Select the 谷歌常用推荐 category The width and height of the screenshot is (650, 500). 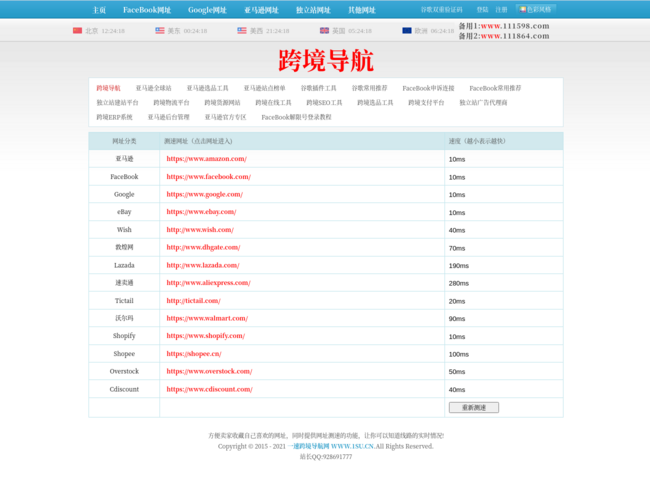[x=369, y=88]
